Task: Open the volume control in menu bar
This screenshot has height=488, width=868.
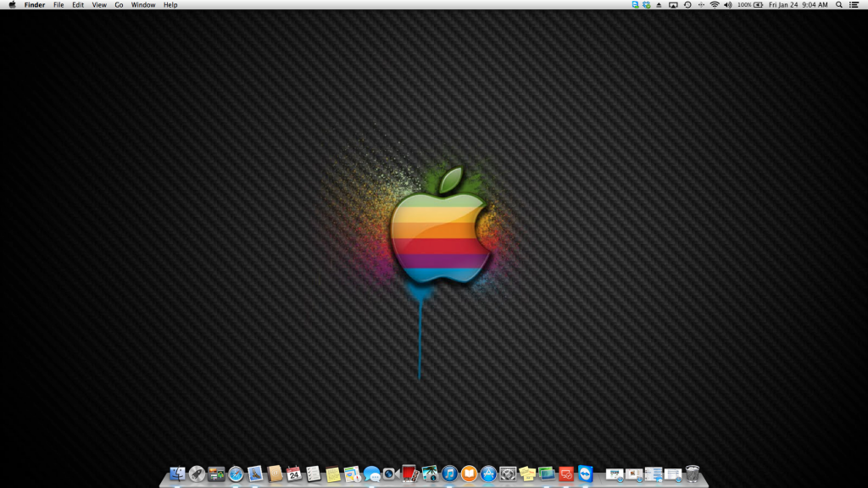Action: tap(728, 4)
